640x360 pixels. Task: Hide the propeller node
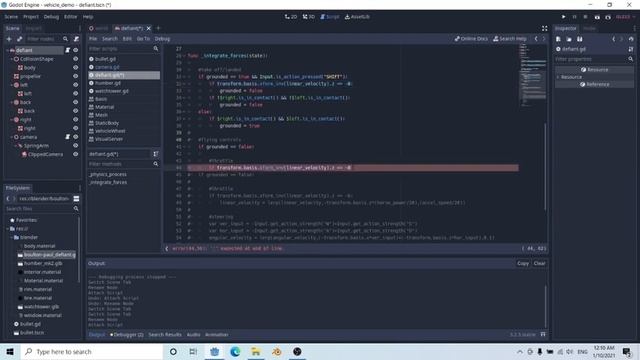[76, 76]
